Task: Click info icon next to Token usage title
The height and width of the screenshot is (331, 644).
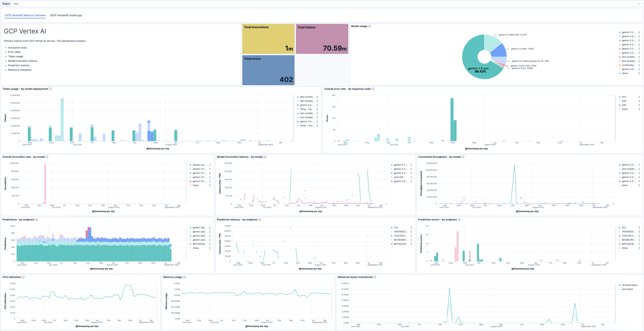Action: [x=50, y=89]
